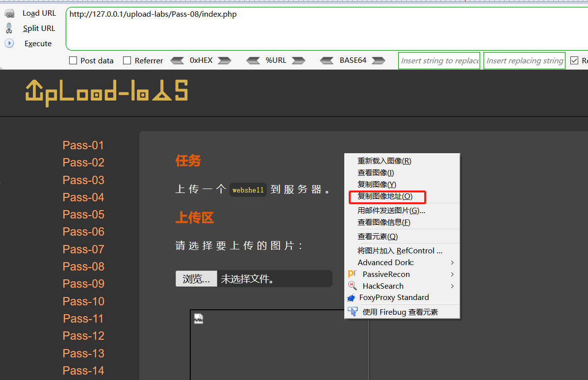Go to Pass-10 in sidebar
This screenshot has width=588, height=380.
click(83, 301)
